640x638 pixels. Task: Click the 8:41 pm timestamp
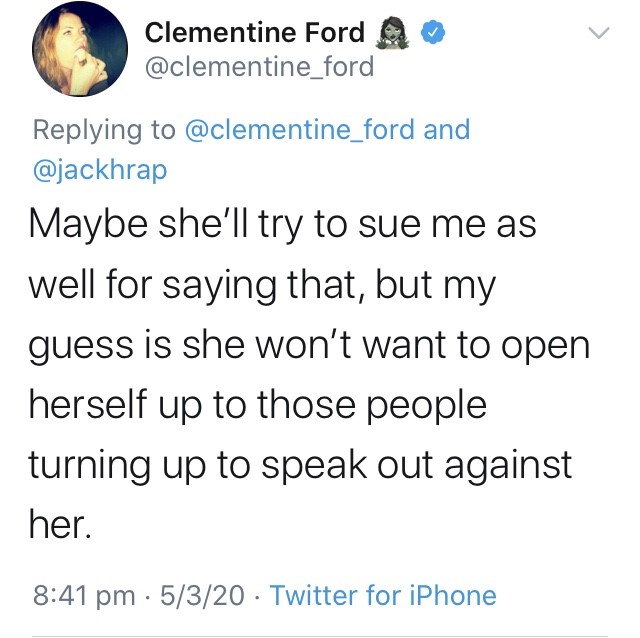[84, 596]
